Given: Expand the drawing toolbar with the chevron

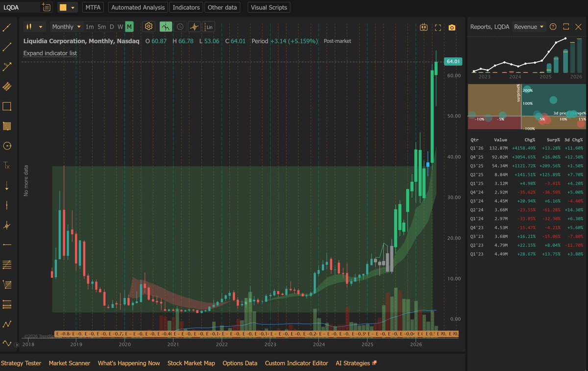Looking at the screenshot, I should point(16,345).
